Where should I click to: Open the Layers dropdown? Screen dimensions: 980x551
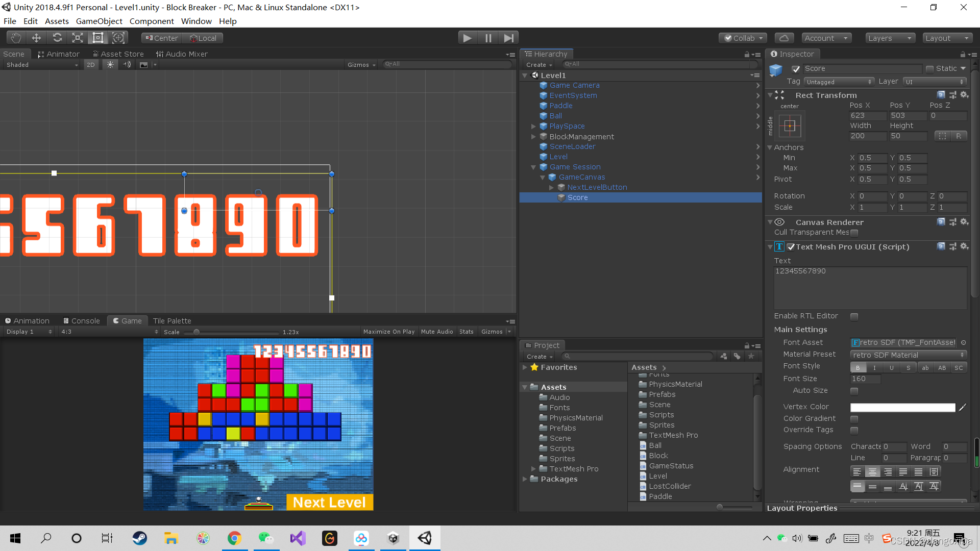click(x=890, y=38)
